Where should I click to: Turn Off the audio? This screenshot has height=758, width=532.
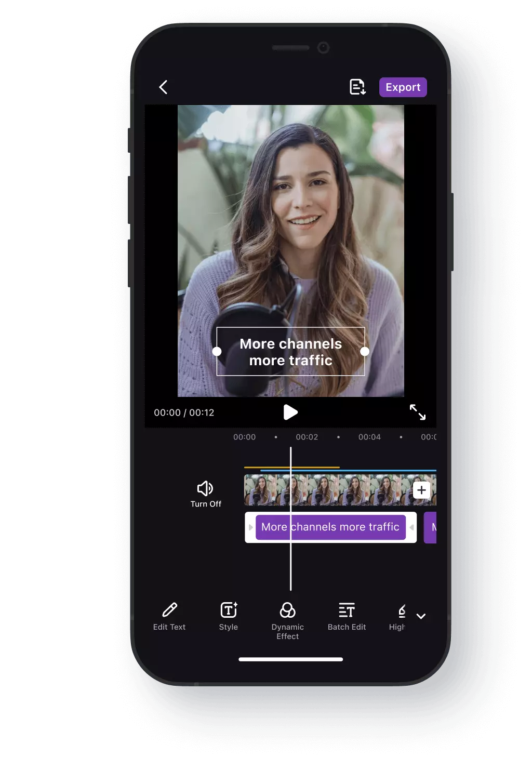coord(206,493)
